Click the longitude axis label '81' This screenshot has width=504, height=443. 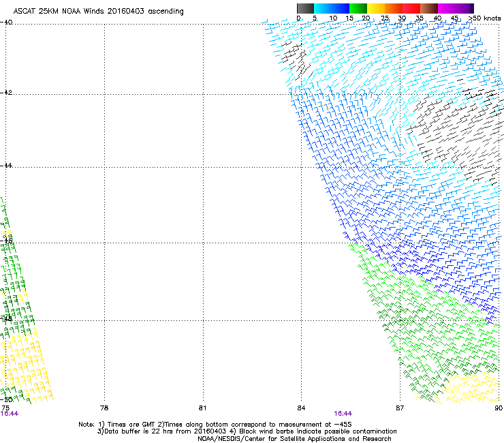(x=202, y=408)
